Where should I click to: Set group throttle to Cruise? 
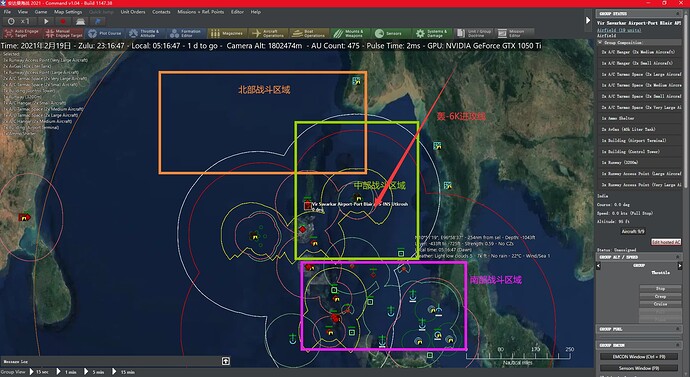[660, 304]
